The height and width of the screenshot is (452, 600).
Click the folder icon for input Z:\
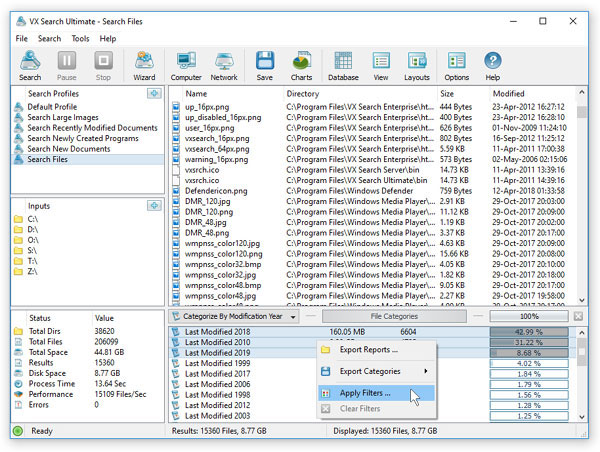point(18,271)
